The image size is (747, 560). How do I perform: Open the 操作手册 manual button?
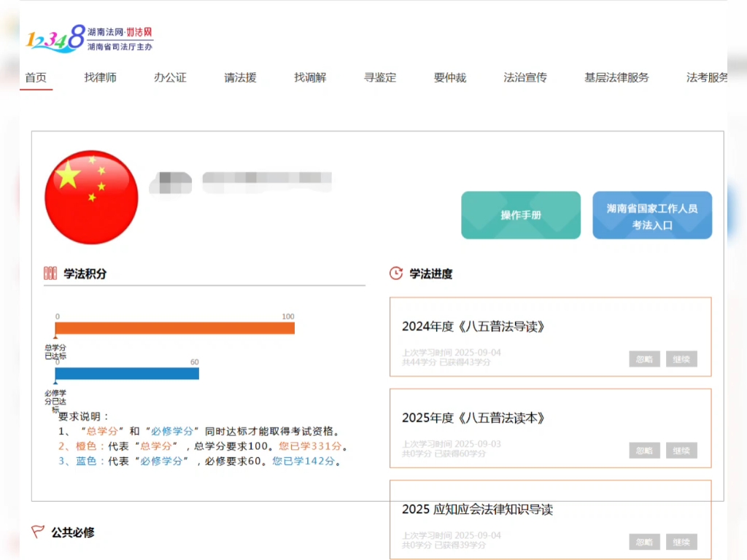point(520,215)
